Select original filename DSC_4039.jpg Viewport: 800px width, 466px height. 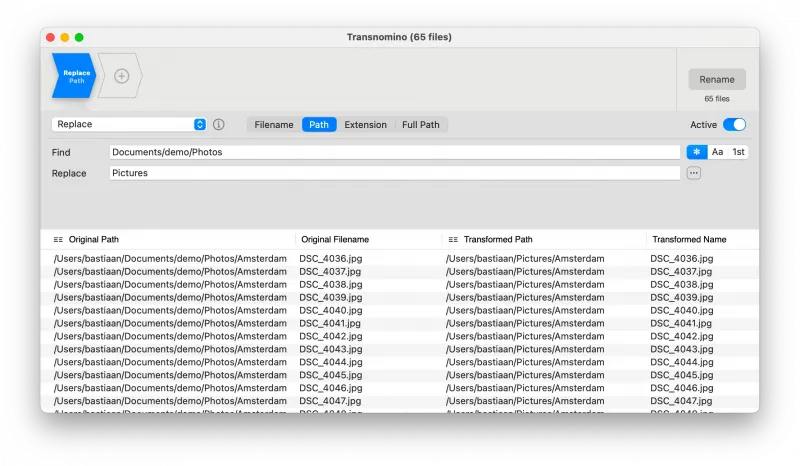(x=331, y=298)
